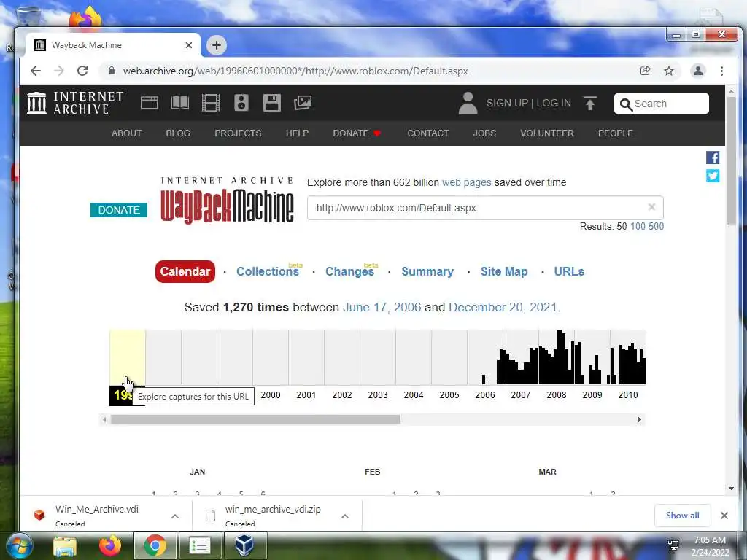Image resolution: width=747 pixels, height=560 pixels.
Task: Open a new tab with plus button
Action: point(216,45)
